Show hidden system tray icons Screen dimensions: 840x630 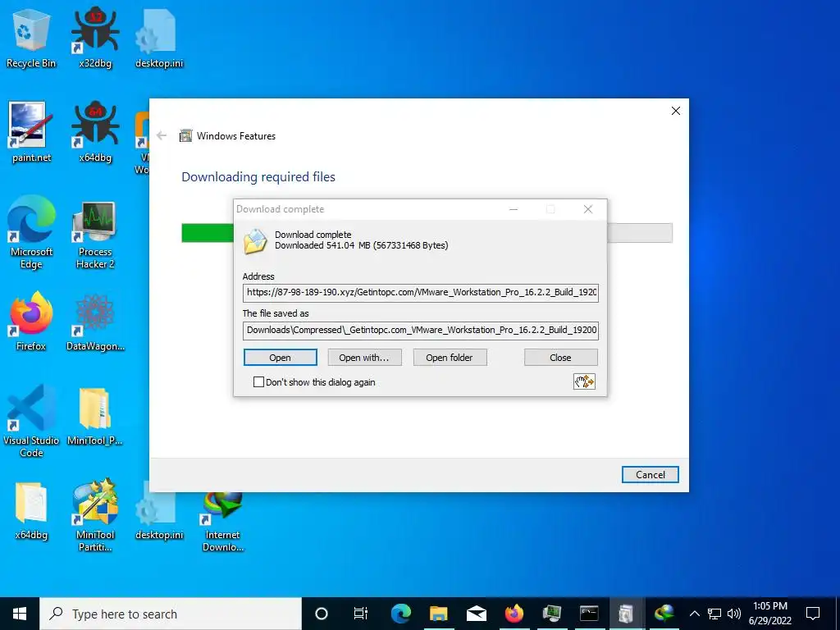click(694, 614)
